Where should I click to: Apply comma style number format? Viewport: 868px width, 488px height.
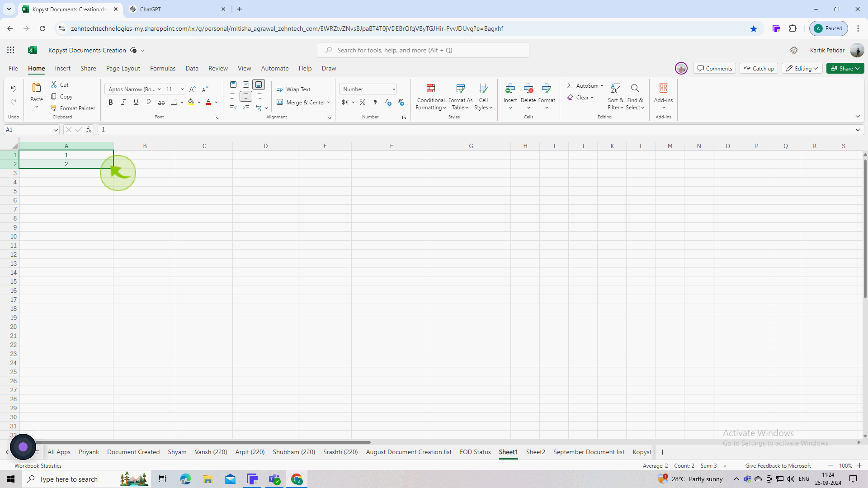coord(375,102)
